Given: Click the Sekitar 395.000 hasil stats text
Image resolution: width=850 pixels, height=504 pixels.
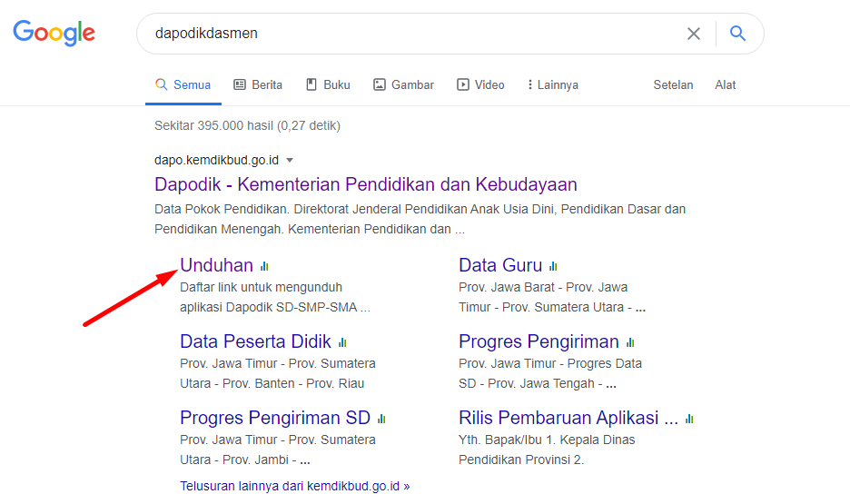Looking at the screenshot, I should (247, 125).
